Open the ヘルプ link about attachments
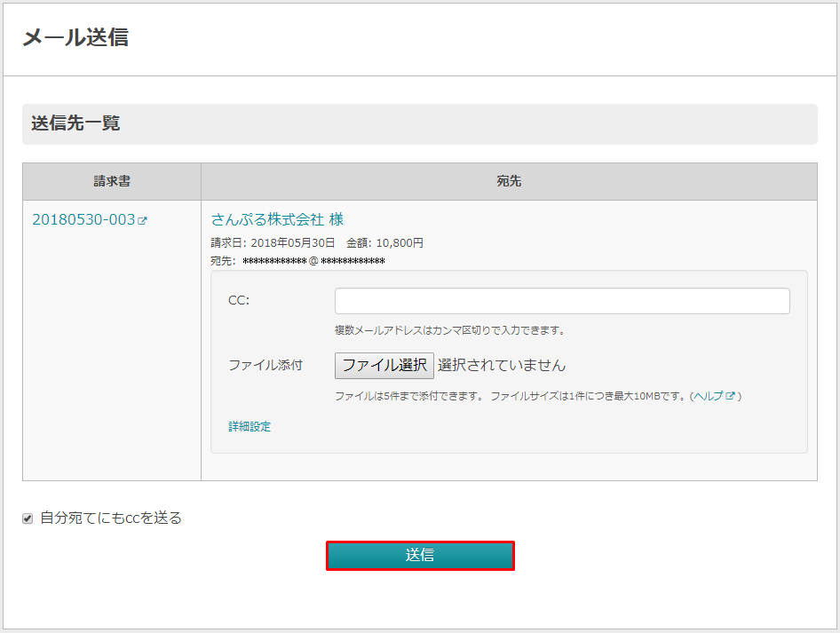 [709, 396]
